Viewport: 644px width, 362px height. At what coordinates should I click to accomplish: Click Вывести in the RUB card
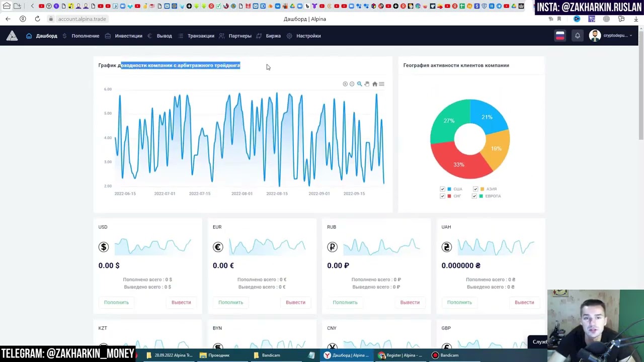tap(410, 302)
